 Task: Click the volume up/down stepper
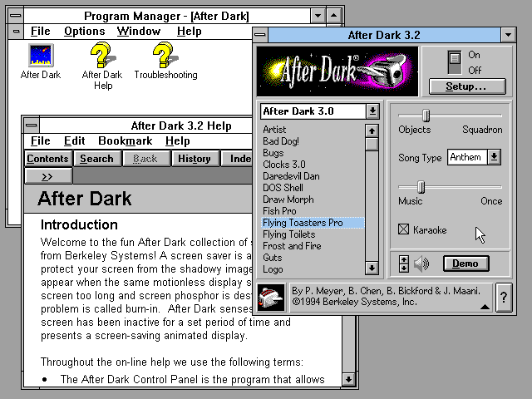point(404,264)
